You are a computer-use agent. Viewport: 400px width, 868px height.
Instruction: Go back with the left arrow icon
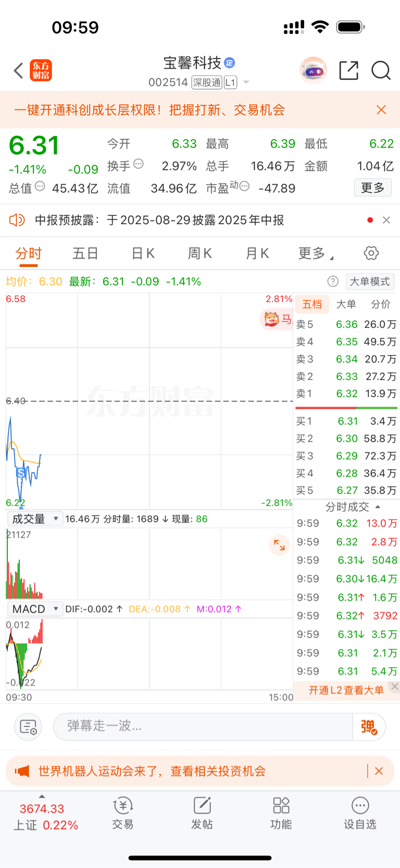(x=18, y=70)
